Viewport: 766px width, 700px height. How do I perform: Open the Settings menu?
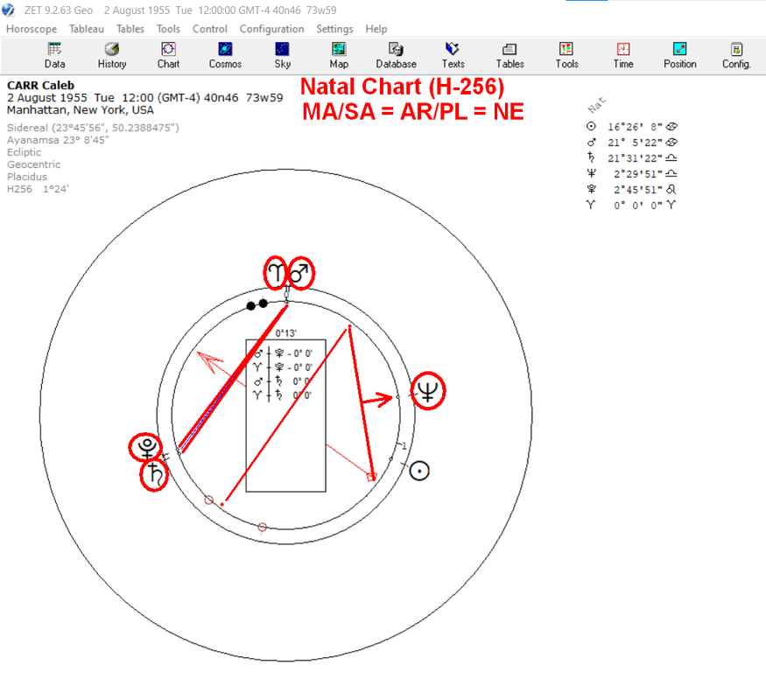(x=334, y=29)
